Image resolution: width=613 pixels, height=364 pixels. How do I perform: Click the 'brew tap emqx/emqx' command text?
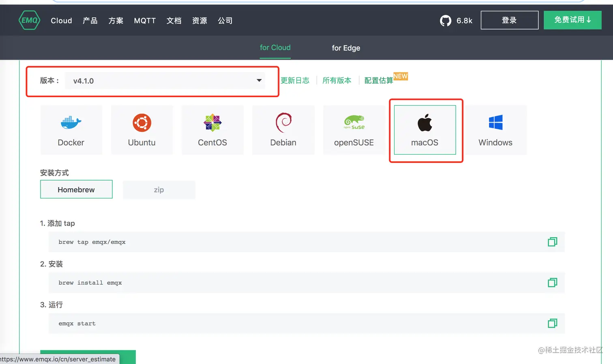[x=92, y=242]
